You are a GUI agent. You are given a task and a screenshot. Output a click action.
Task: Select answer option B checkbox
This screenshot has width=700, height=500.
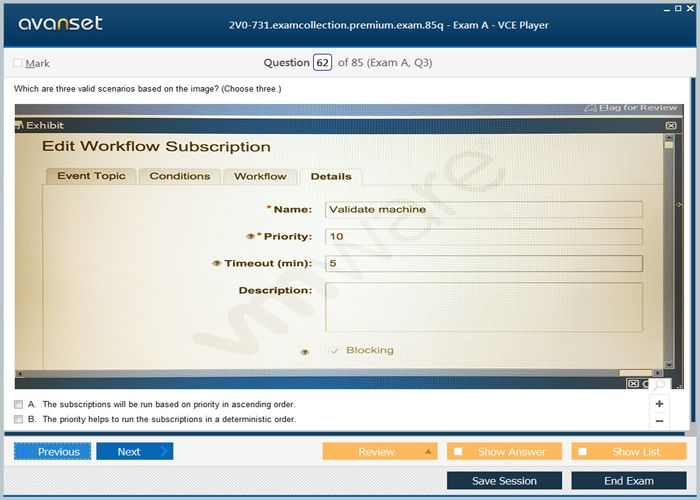(18, 420)
